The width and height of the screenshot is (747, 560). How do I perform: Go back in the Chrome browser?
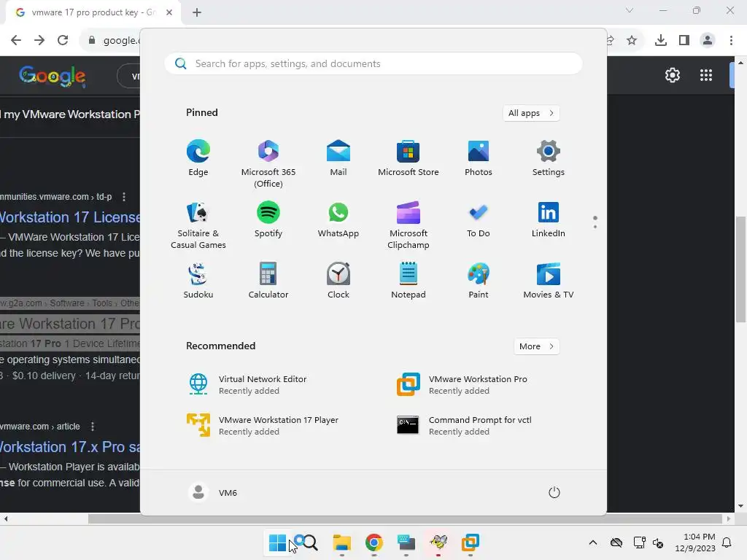(x=16, y=40)
